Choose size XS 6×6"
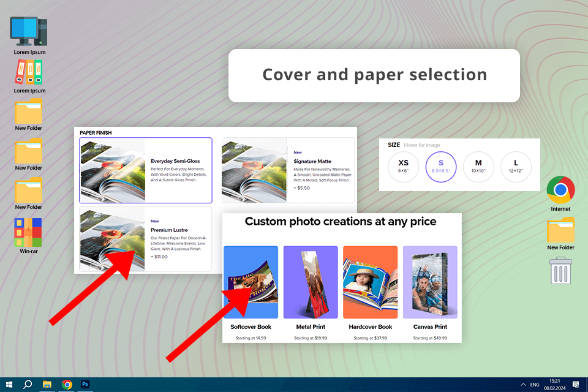The height and width of the screenshot is (392, 588). [x=403, y=167]
